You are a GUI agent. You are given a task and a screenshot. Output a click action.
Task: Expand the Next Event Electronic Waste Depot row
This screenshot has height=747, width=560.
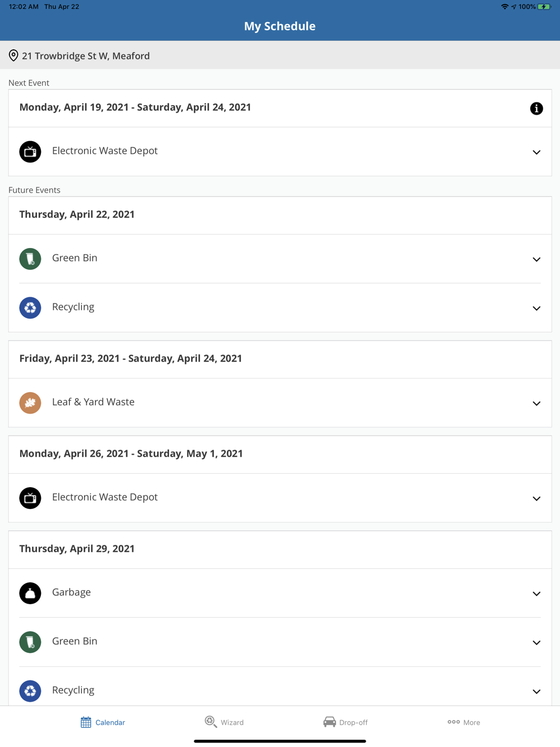point(536,152)
